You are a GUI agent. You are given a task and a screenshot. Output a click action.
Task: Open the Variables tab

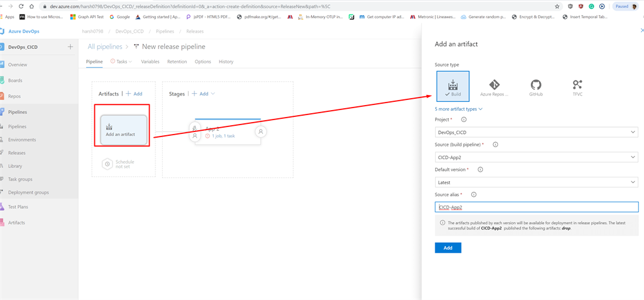(150, 62)
